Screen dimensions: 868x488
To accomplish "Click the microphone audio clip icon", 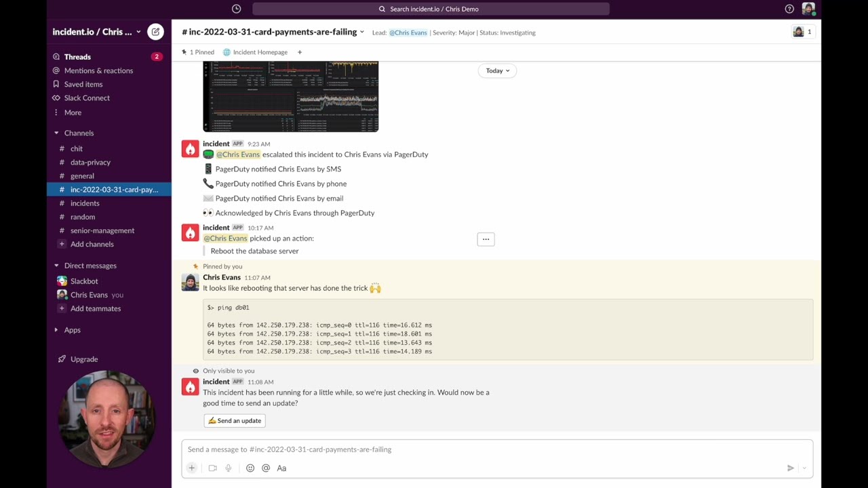I will click(229, 468).
